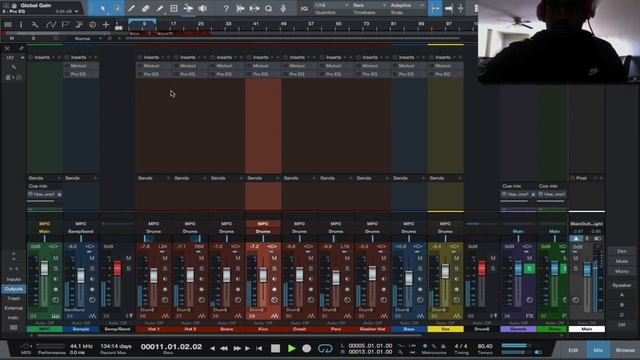Click the Q quantize icon in toolbar
This screenshot has height=360, width=640.
(269, 8)
